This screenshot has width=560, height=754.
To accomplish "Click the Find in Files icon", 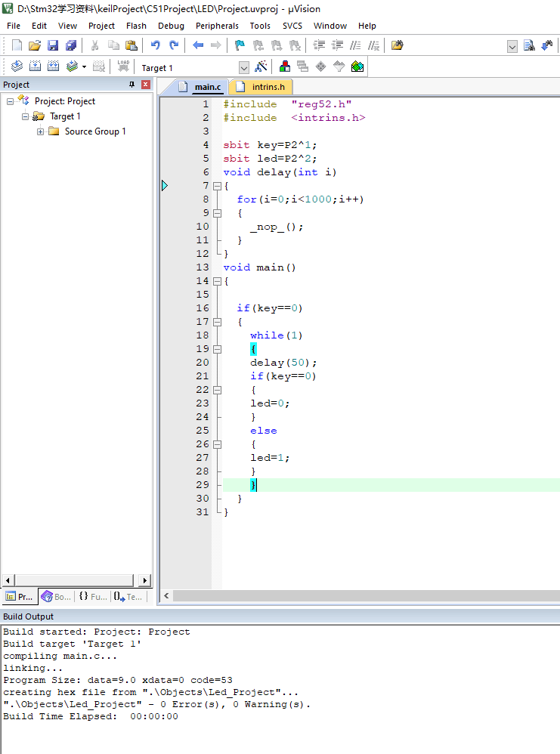I will (x=398, y=45).
